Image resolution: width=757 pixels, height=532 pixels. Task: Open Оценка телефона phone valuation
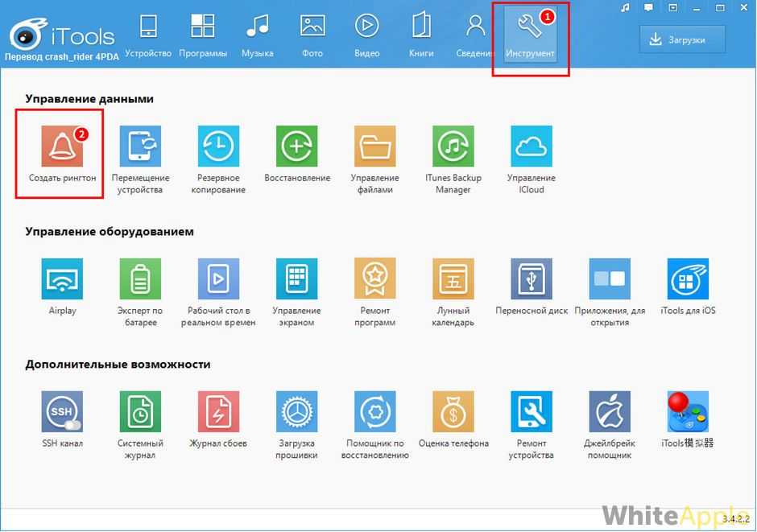point(453,412)
